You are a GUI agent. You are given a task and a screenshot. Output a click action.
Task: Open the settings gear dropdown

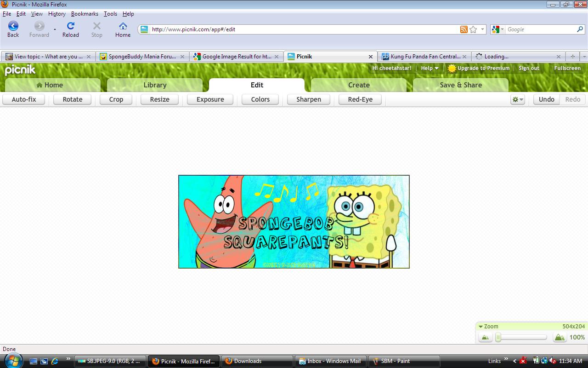click(x=517, y=99)
